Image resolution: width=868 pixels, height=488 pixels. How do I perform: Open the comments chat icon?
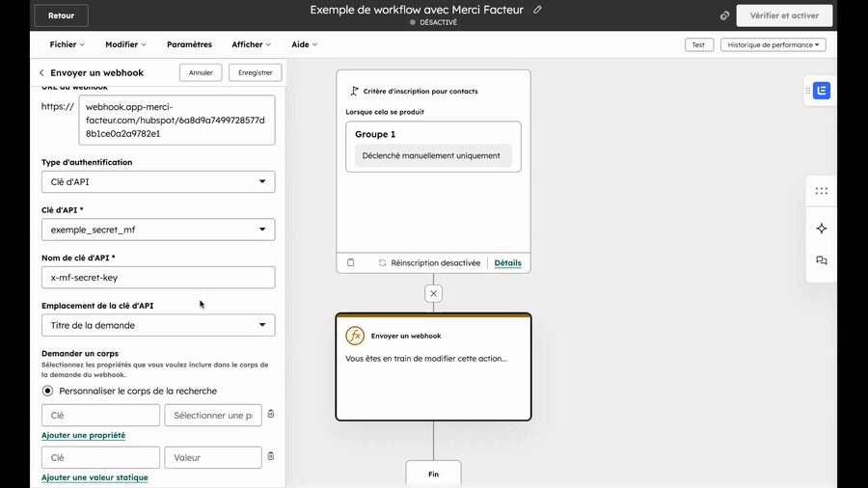pos(822,260)
